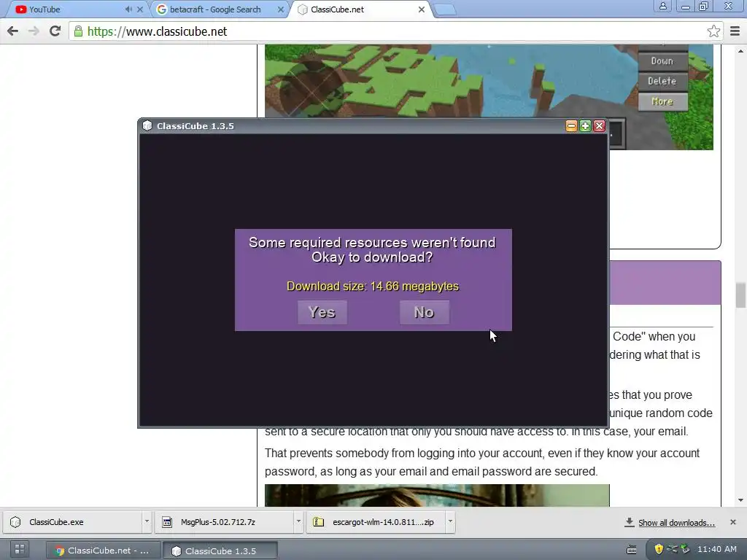747x560 pixels.
Task: Open downloaded ClassiCube.exe file
Action: tap(74, 522)
